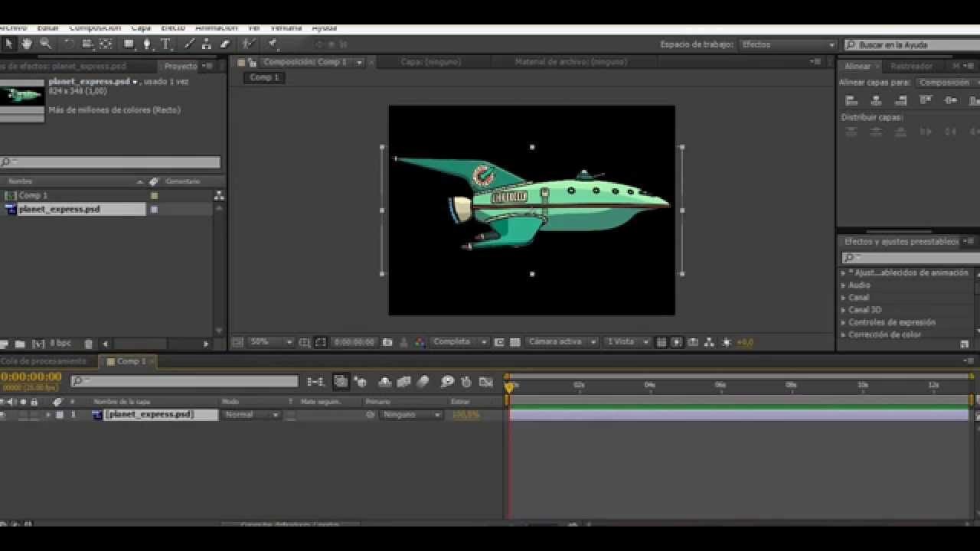This screenshot has width=980, height=551.
Task: Open the 50% magnification dropdown
Action: pyautogui.click(x=270, y=342)
